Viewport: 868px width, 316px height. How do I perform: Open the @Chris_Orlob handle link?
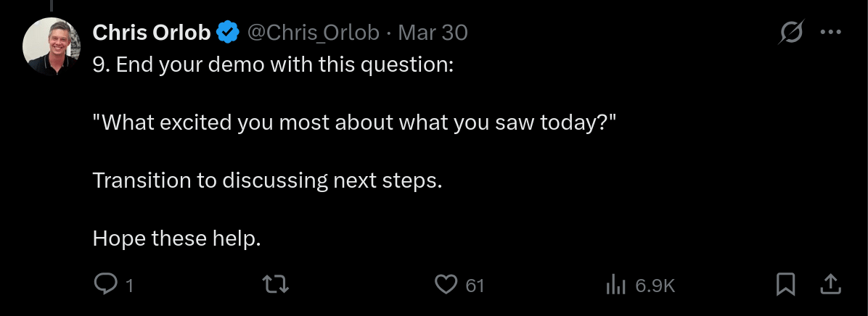pos(314,33)
